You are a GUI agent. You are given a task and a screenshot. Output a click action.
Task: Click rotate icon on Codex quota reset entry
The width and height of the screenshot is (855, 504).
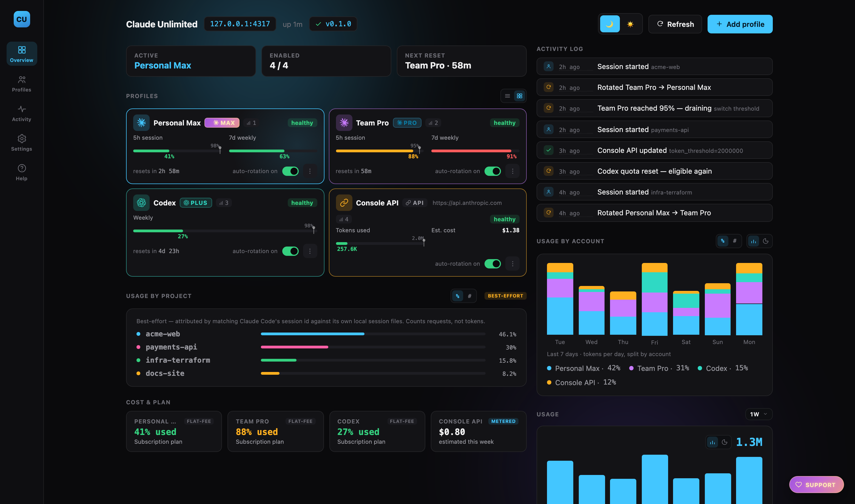pyautogui.click(x=548, y=171)
